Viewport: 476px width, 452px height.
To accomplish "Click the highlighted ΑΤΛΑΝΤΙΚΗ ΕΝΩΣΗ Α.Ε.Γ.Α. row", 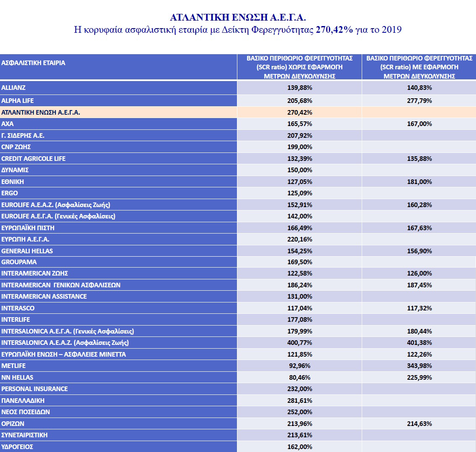I will click(41, 113).
